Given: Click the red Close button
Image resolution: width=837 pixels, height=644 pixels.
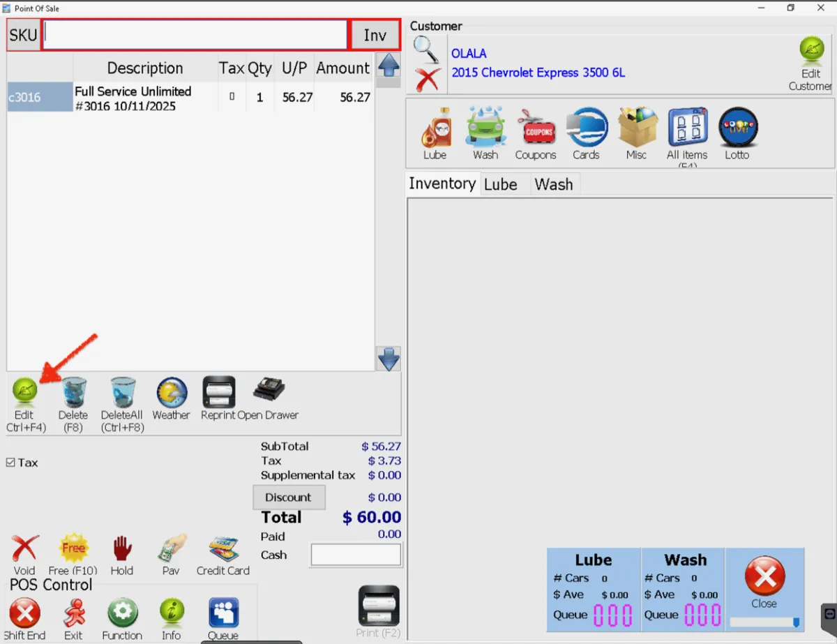Looking at the screenshot, I should [x=764, y=578].
